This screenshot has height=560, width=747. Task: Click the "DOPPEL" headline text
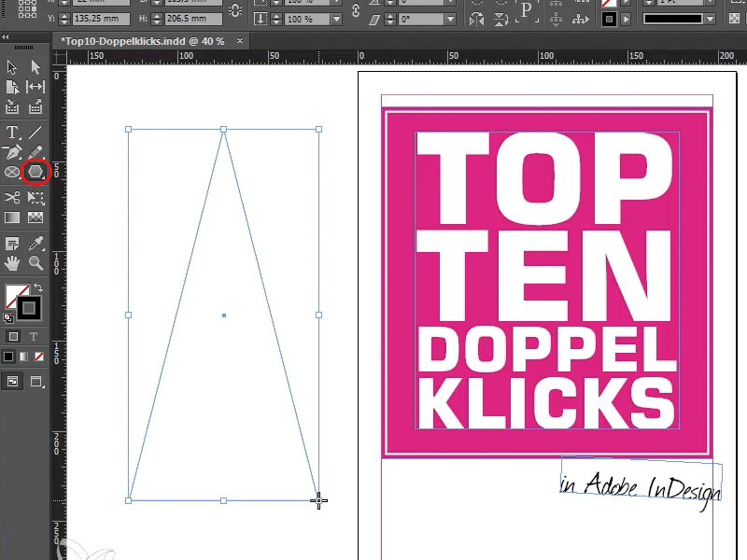point(547,350)
